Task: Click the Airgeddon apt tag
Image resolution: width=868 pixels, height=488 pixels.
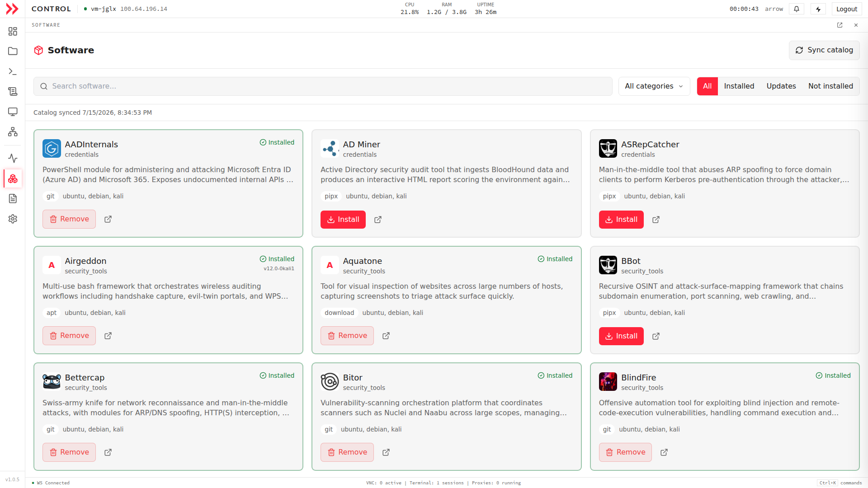Action: tap(52, 313)
